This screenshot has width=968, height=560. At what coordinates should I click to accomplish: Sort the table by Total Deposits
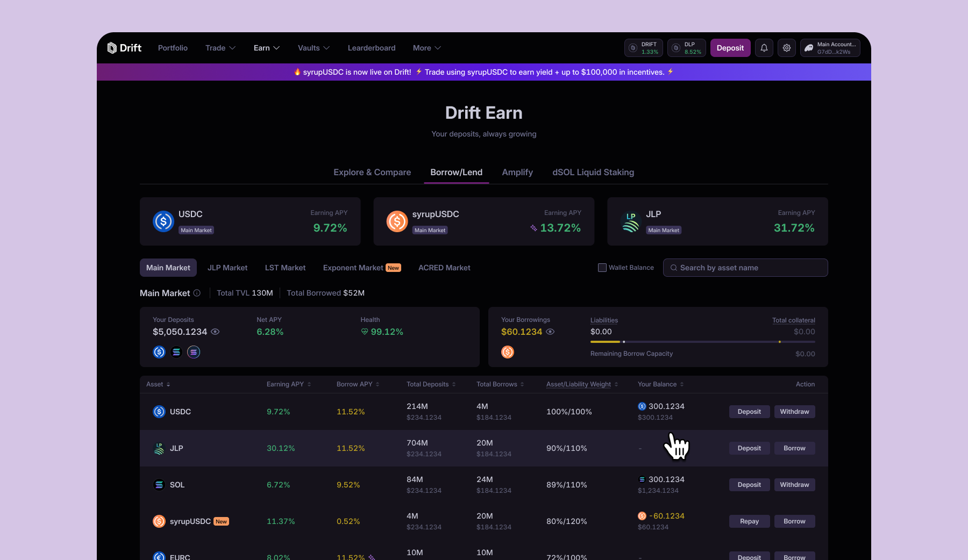tap(431, 384)
